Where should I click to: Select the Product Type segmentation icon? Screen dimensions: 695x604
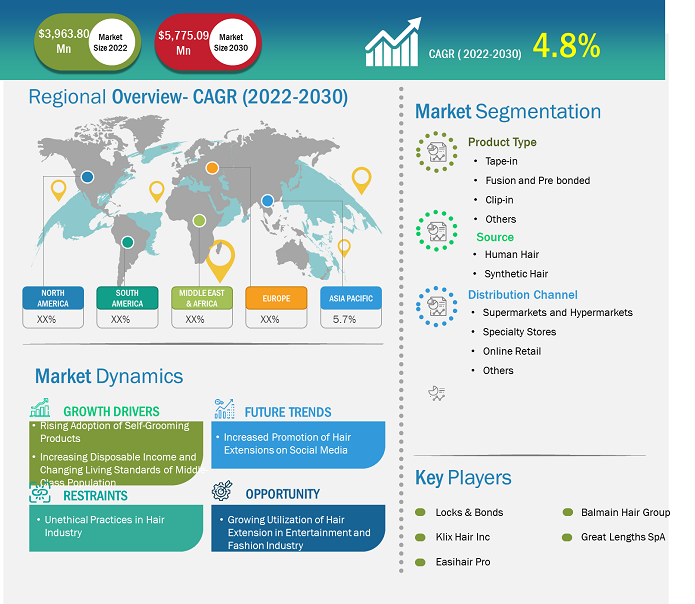pyautogui.click(x=437, y=151)
